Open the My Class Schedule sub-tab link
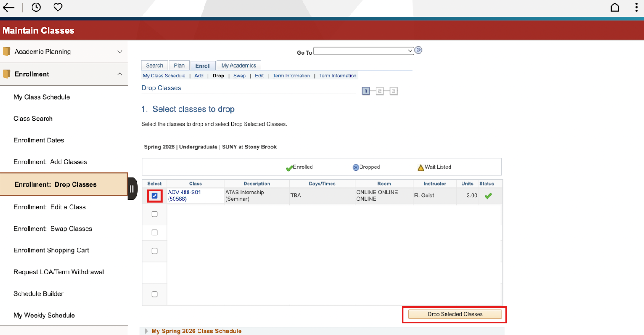Screen dimensions: 644x335 click(164, 76)
